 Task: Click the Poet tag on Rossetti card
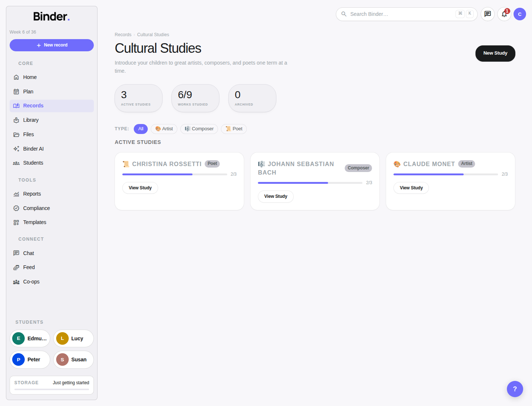point(212,164)
